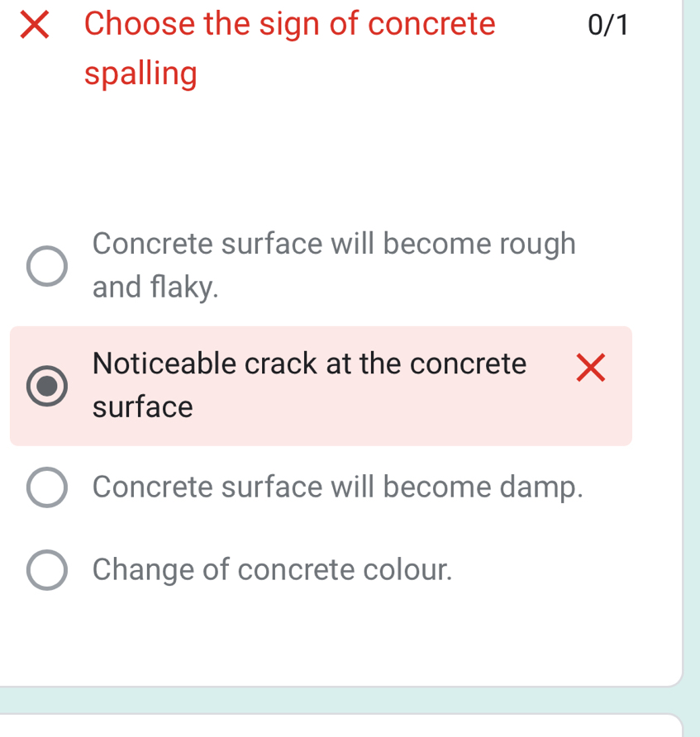Click the 0/1 score label

click(x=607, y=26)
